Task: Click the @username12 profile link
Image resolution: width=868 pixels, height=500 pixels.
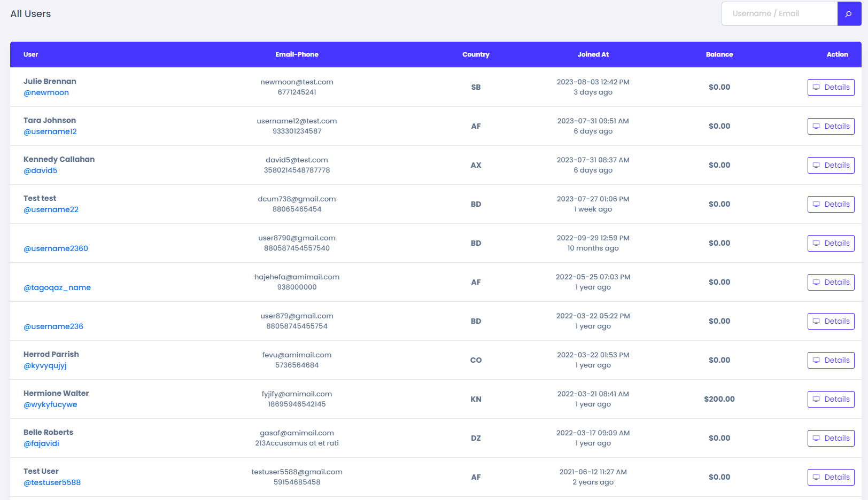Action: click(50, 131)
